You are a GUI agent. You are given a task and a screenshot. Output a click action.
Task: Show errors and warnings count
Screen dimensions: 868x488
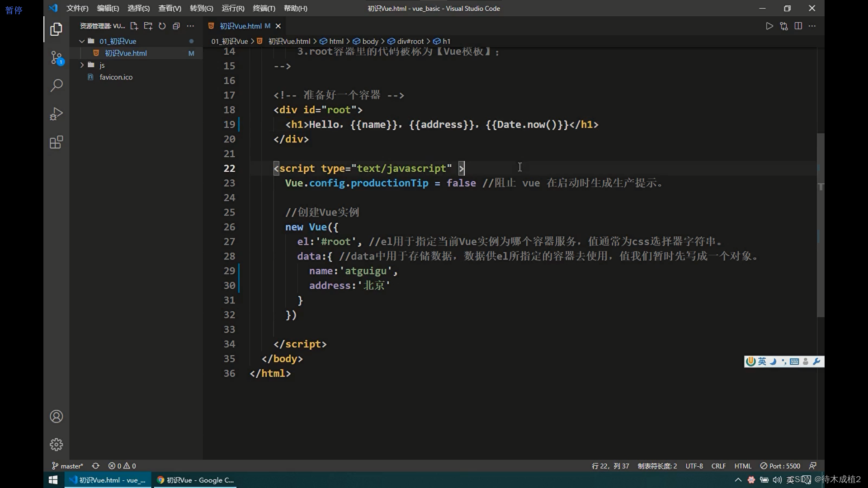(122, 466)
